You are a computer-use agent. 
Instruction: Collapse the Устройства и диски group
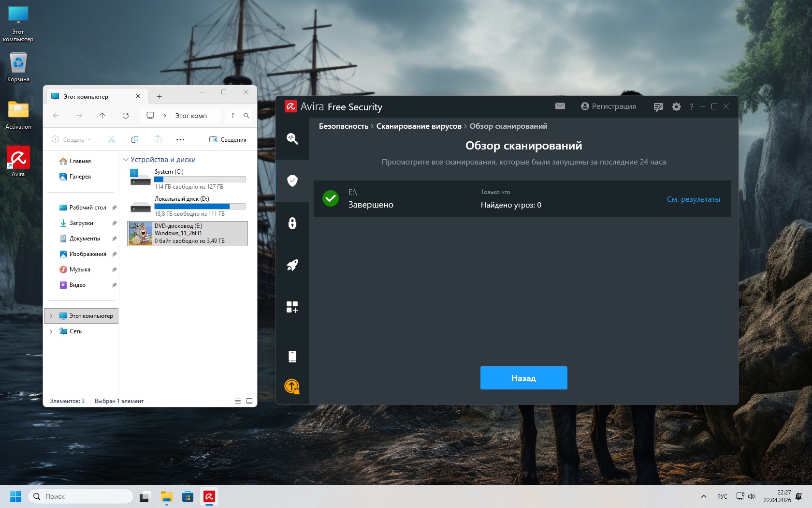coord(126,160)
